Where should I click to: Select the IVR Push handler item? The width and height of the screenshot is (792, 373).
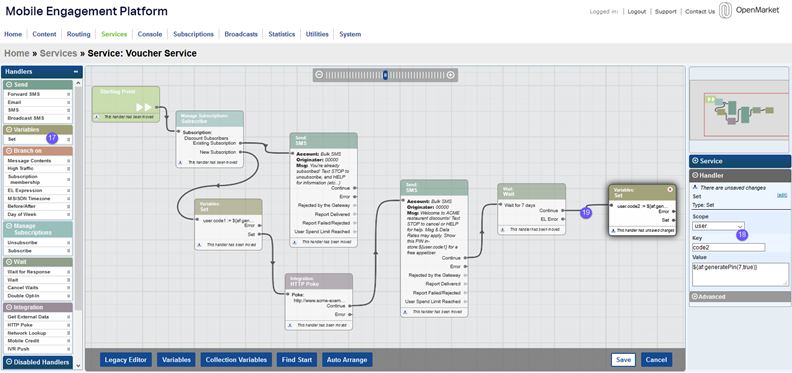(38, 349)
